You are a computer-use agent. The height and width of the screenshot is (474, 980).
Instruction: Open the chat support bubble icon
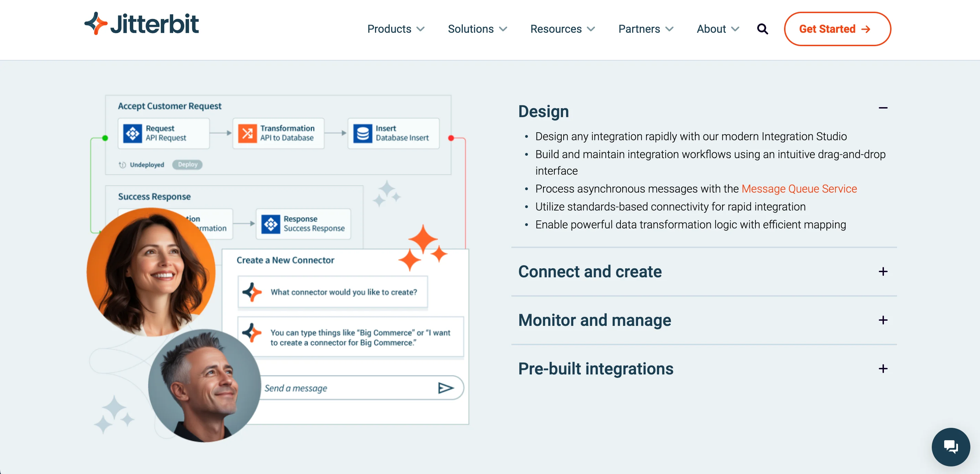coord(951,447)
